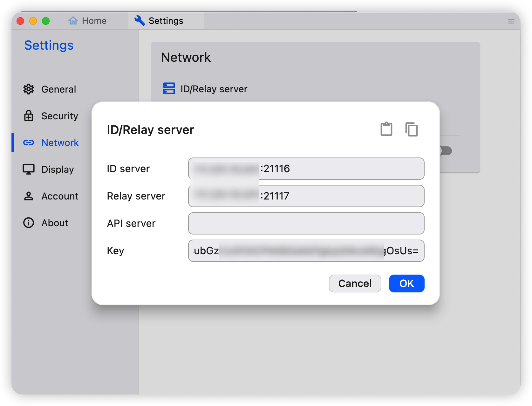Open General settings via the gear icon

[29, 89]
